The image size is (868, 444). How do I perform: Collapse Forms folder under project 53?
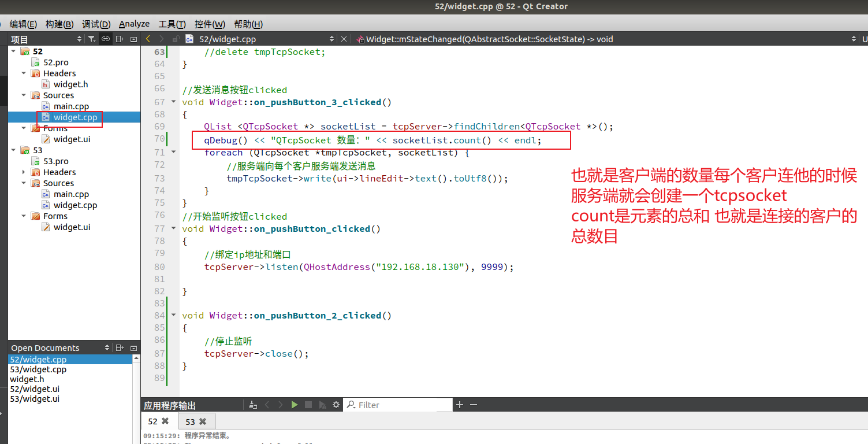pyautogui.click(x=24, y=216)
